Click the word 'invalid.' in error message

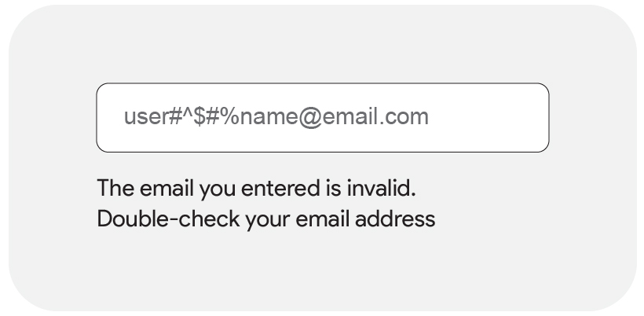coord(382,188)
